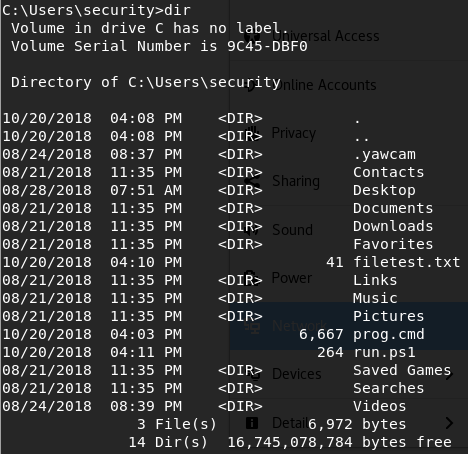Viewport: 468px width, 454px height.
Task: Click 'Directory of C:\Users\security' line
Action: pyautogui.click(x=146, y=82)
